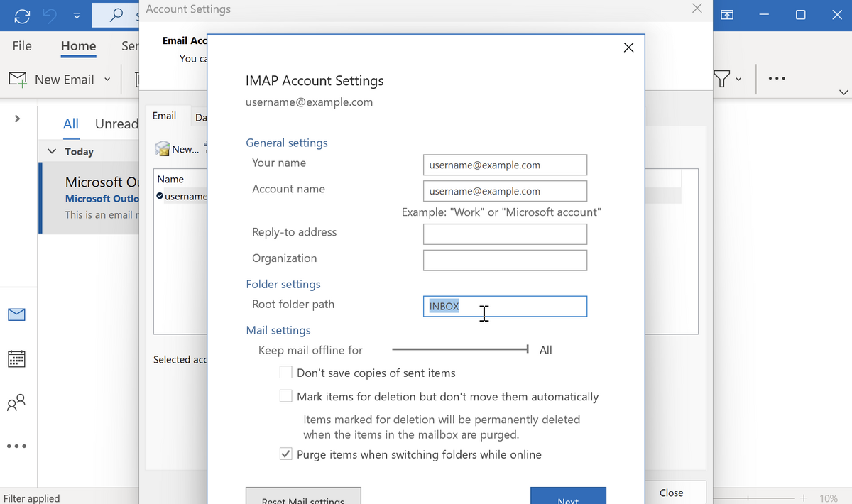
Task: Open the Calendar view icon in sidebar
Action: [x=16, y=358]
